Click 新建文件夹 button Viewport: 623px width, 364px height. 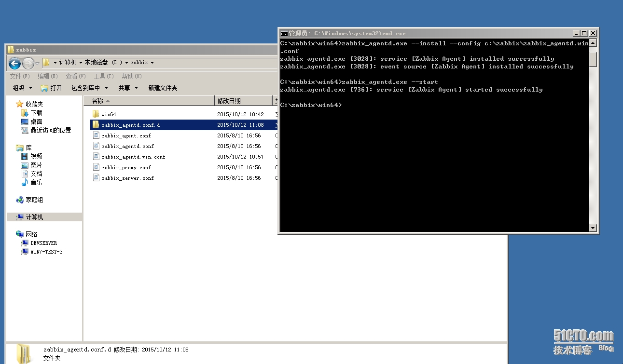(x=163, y=88)
